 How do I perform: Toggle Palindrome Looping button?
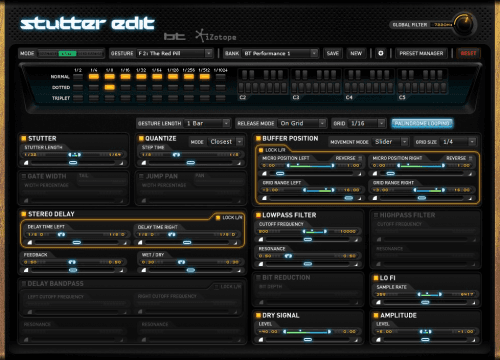coord(422,123)
